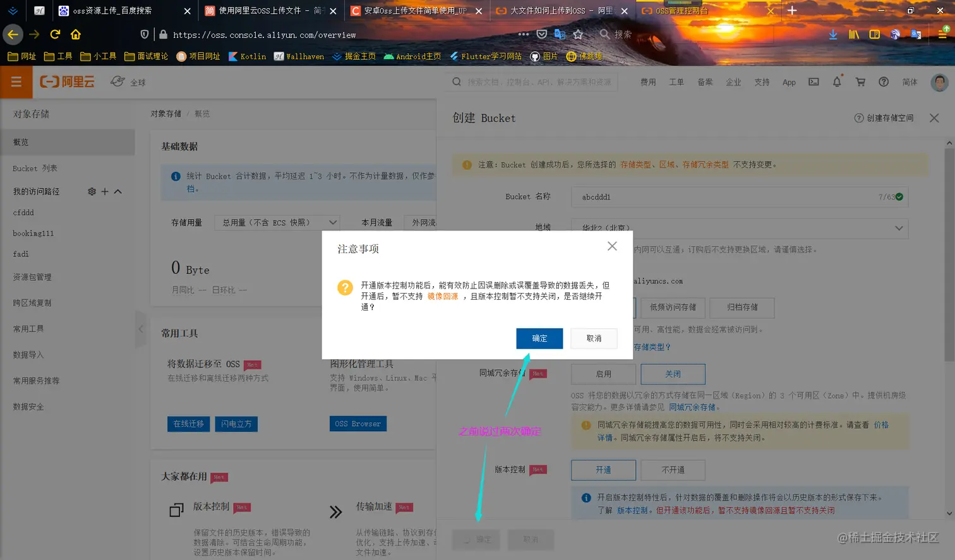Screen dimensions: 955x560
Task: Confirm the 注意事项 dialog with 确定
Action: (x=539, y=338)
